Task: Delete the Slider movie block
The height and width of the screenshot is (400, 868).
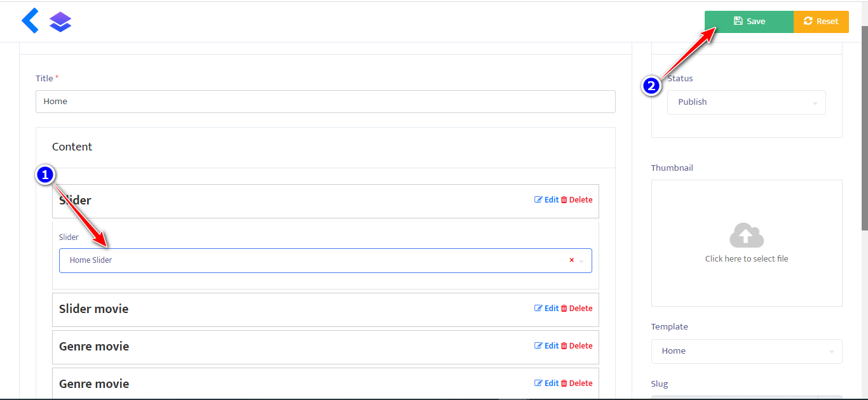Action: click(x=576, y=309)
